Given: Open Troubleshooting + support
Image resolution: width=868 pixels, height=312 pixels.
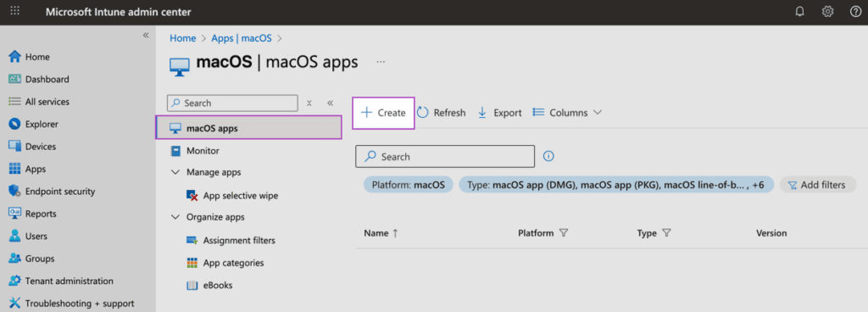Looking at the screenshot, I should click(x=71, y=304).
